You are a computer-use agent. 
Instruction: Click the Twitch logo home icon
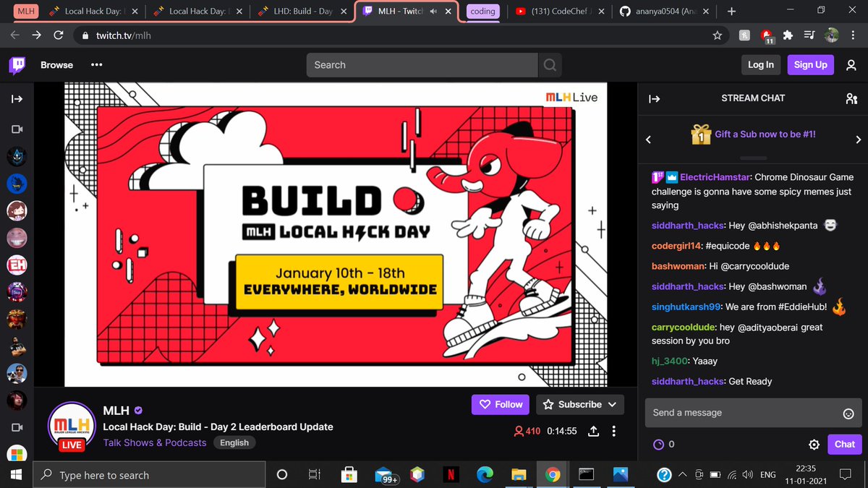tap(17, 65)
